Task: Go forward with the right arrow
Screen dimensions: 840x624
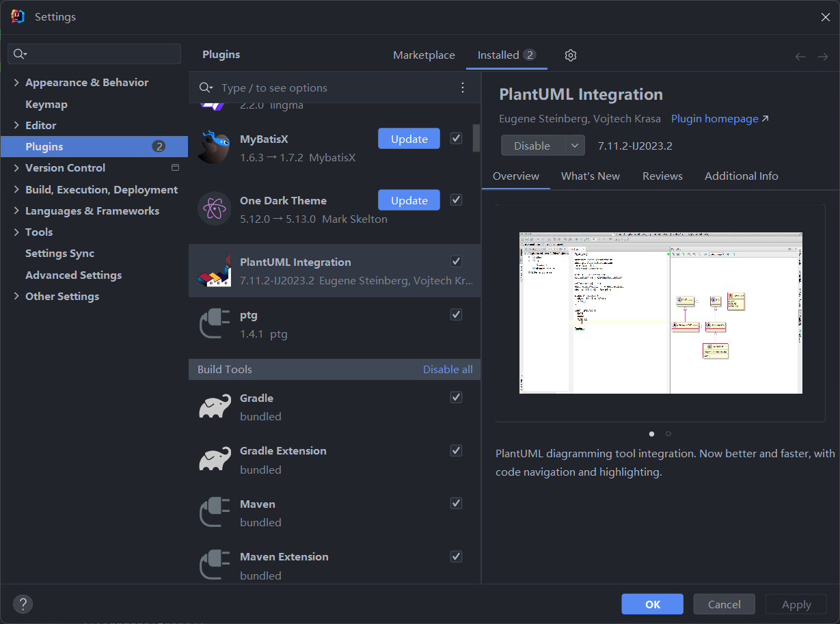Action: [x=823, y=57]
